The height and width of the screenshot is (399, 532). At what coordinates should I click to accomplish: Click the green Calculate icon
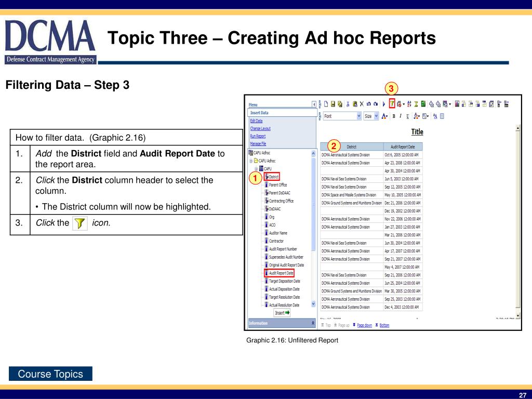423,104
